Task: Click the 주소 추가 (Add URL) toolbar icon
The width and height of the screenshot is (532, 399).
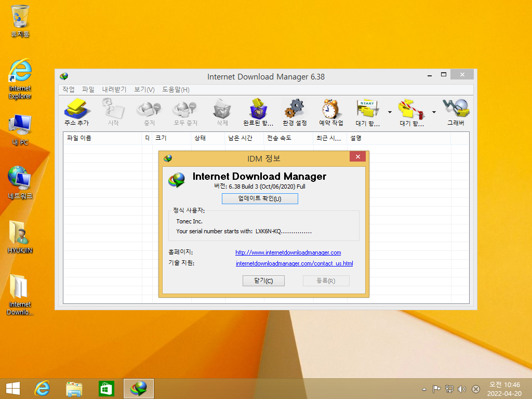Action: point(77,112)
